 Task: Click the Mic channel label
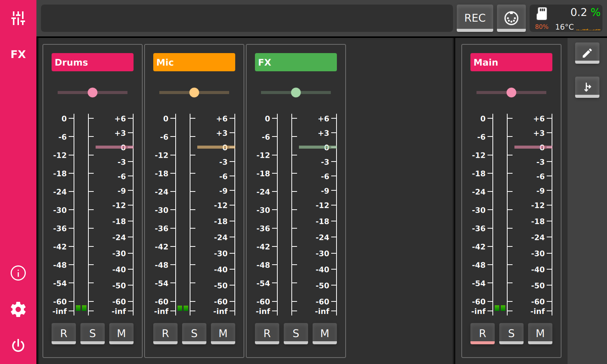[194, 62]
